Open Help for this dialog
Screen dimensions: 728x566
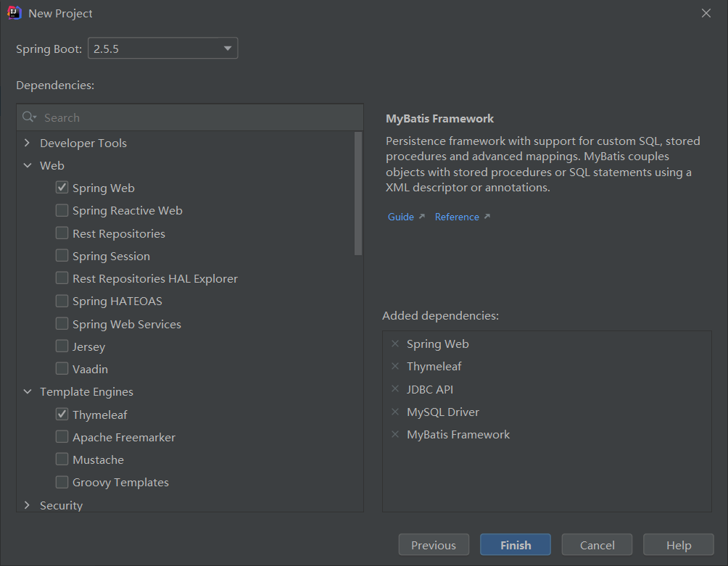[678, 545]
